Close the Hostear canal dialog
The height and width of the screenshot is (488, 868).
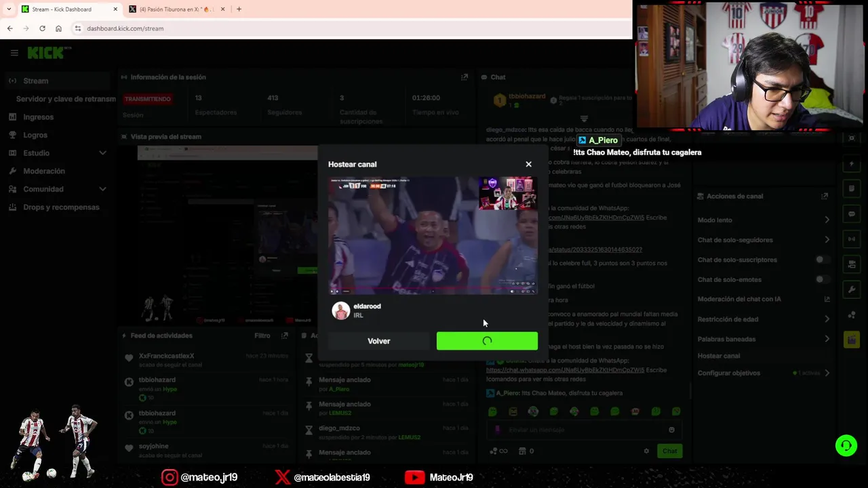528,164
